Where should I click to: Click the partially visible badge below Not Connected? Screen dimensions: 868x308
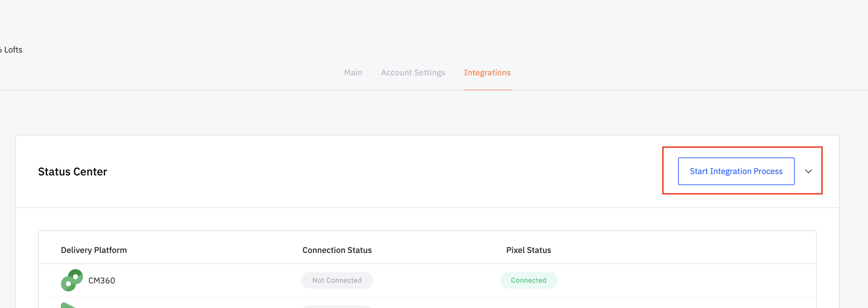click(x=337, y=306)
